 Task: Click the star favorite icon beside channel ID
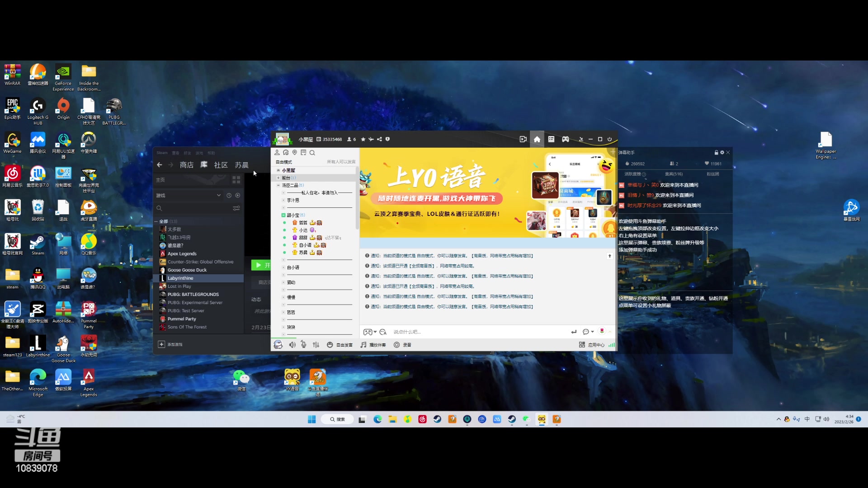(x=363, y=139)
